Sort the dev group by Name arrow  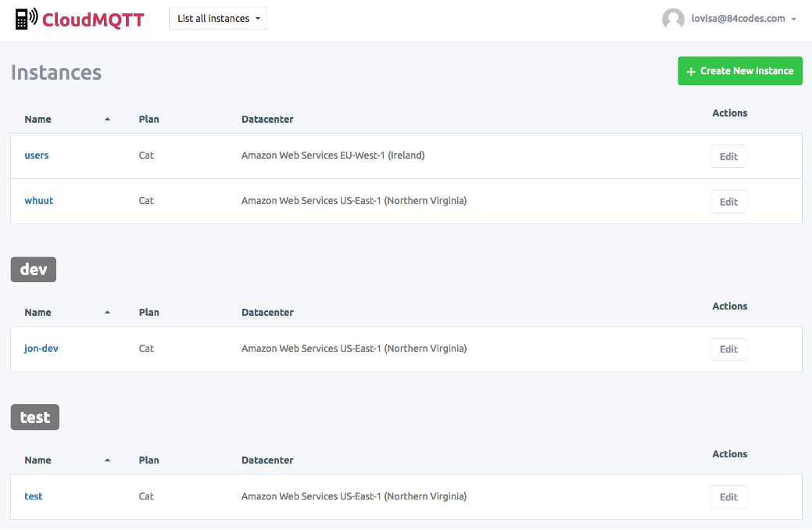107,313
